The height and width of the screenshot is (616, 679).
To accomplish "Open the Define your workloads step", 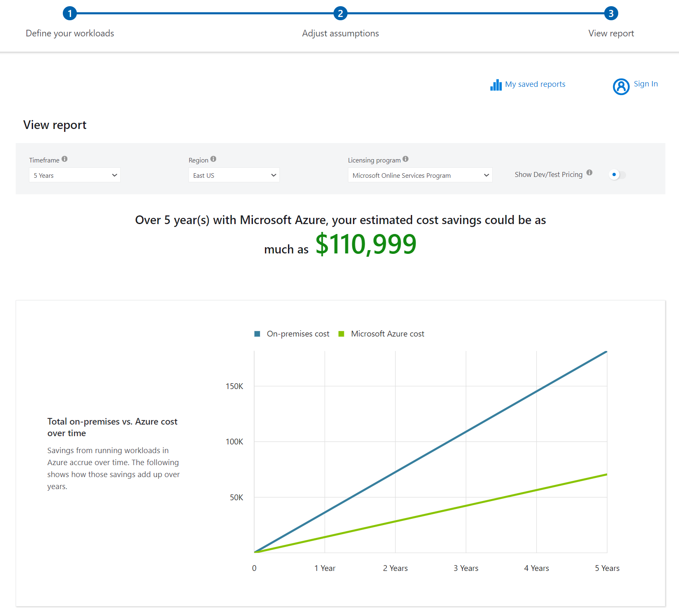I will pos(70,33).
